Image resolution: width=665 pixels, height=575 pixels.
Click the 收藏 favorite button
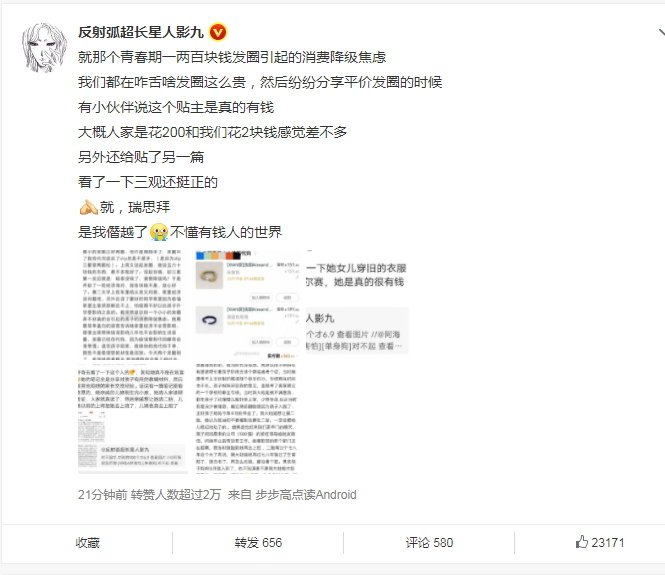click(87, 542)
